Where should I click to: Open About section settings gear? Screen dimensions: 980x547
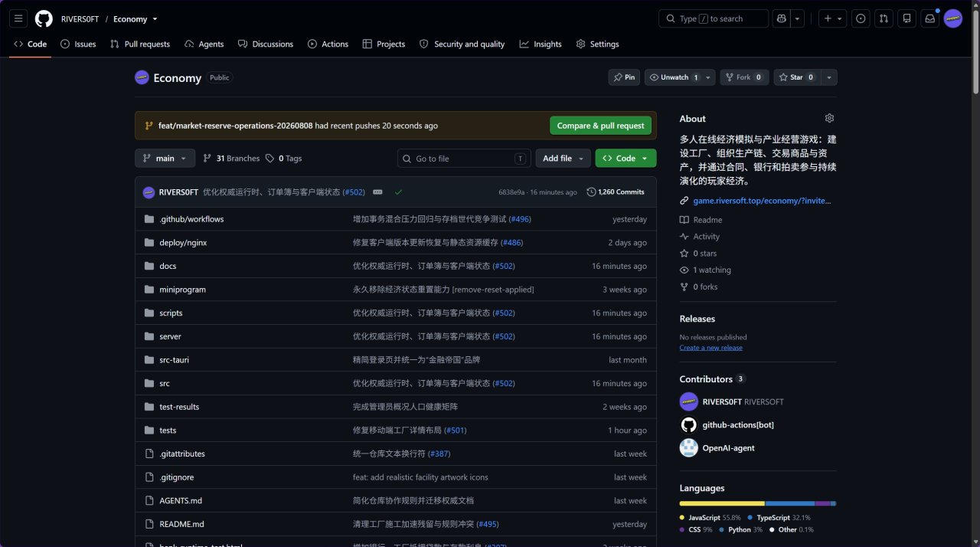pos(829,118)
